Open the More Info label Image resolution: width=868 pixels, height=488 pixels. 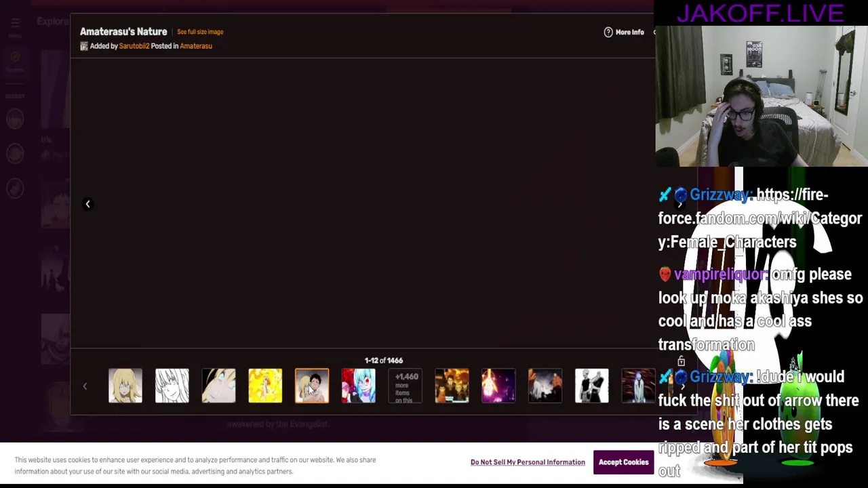click(x=630, y=33)
